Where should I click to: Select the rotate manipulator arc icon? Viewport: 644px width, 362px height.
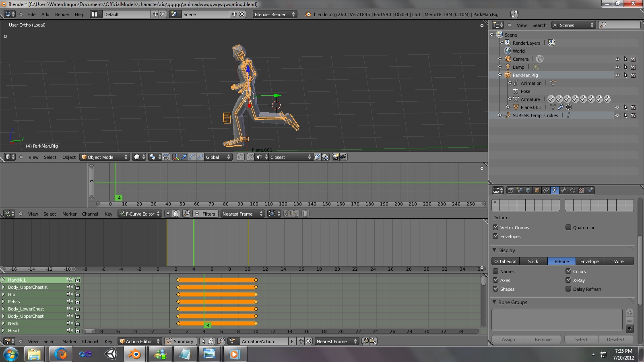coord(192,157)
